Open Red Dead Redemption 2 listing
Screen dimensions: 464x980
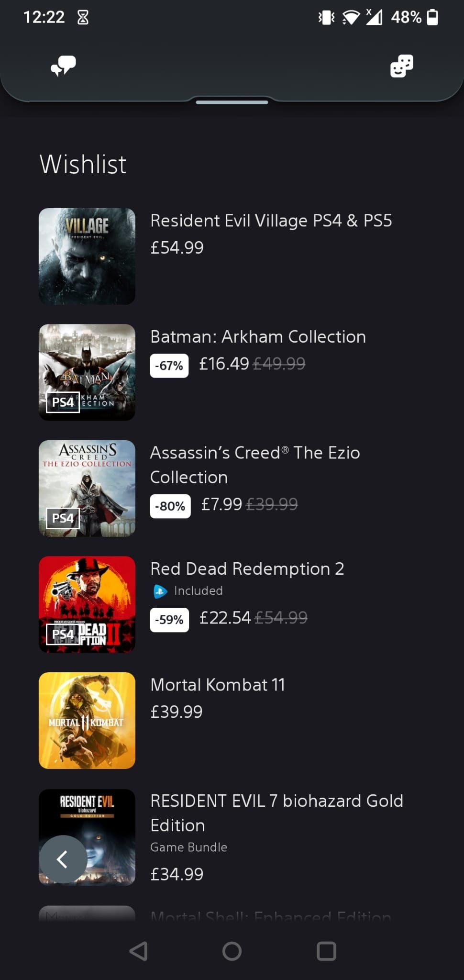coord(247,569)
